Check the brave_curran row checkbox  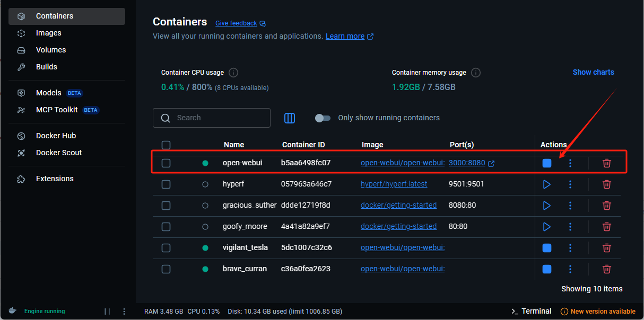tap(166, 269)
